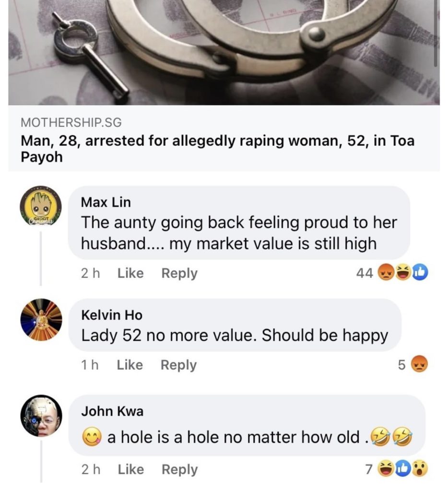Viewport: 448px width, 491px height.
Task: Open John Kwa's profile picture
Action: (x=41, y=416)
